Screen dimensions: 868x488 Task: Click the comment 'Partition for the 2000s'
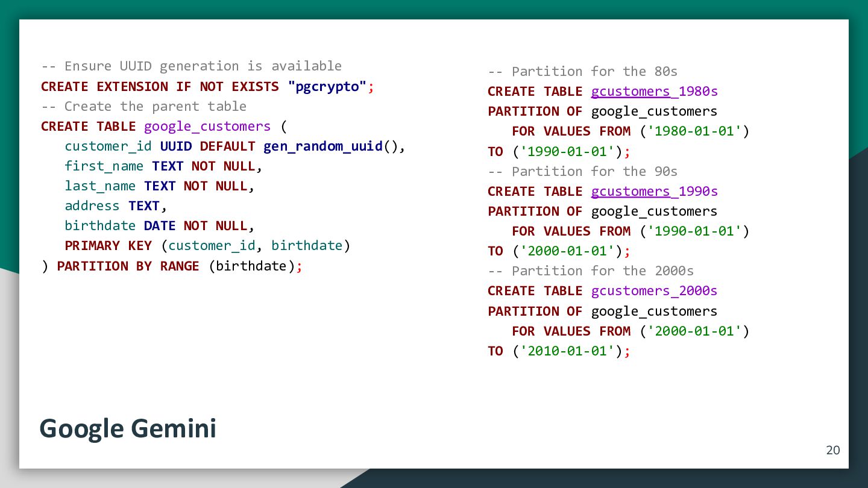(591, 271)
